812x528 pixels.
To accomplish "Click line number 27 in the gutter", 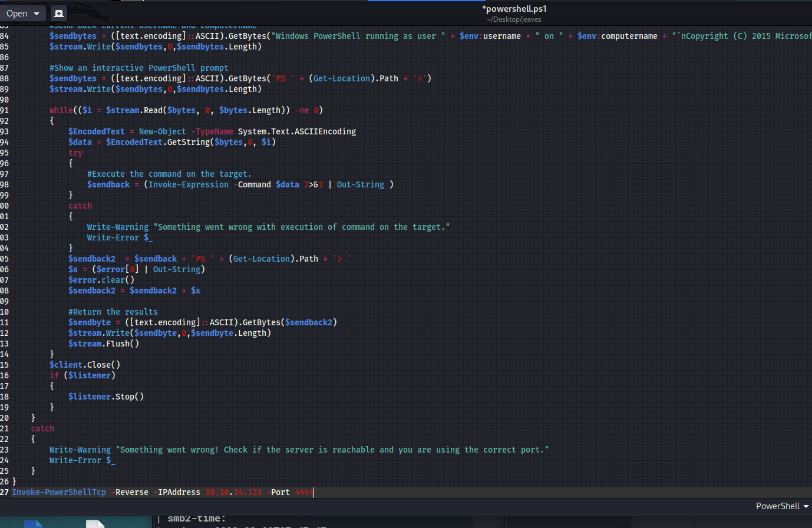I will click(x=4, y=492).
